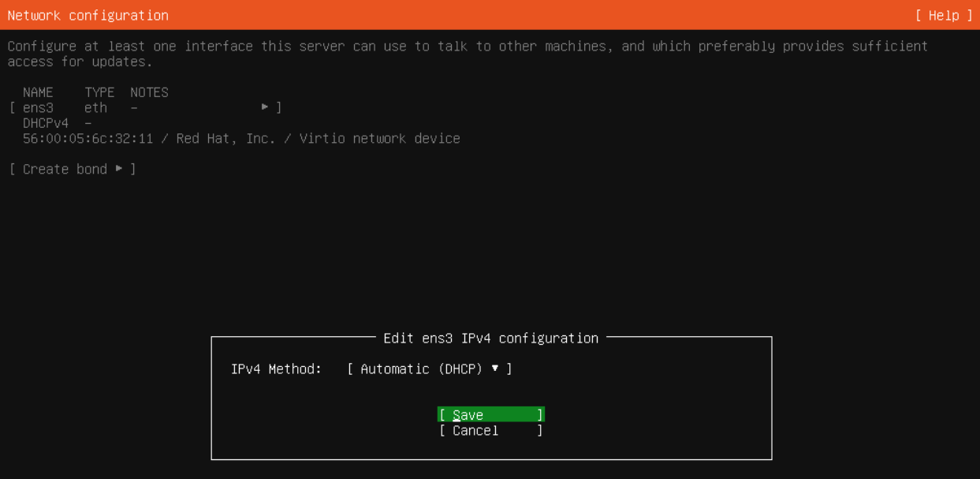The width and height of the screenshot is (980, 479).
Task: Click the Edit ens3 IPv4 configuration title
Action: point(490,338)
